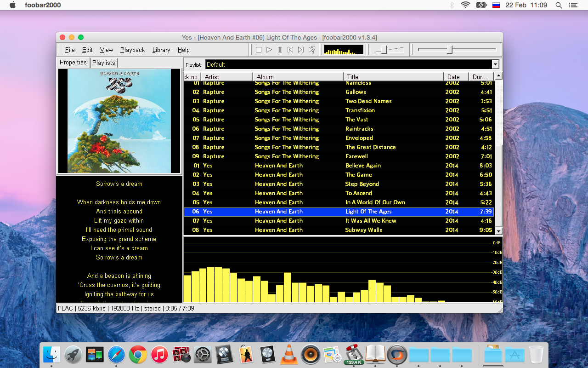Open the foobar2000 application menu

pyautogui.click(x=43, y=5)
